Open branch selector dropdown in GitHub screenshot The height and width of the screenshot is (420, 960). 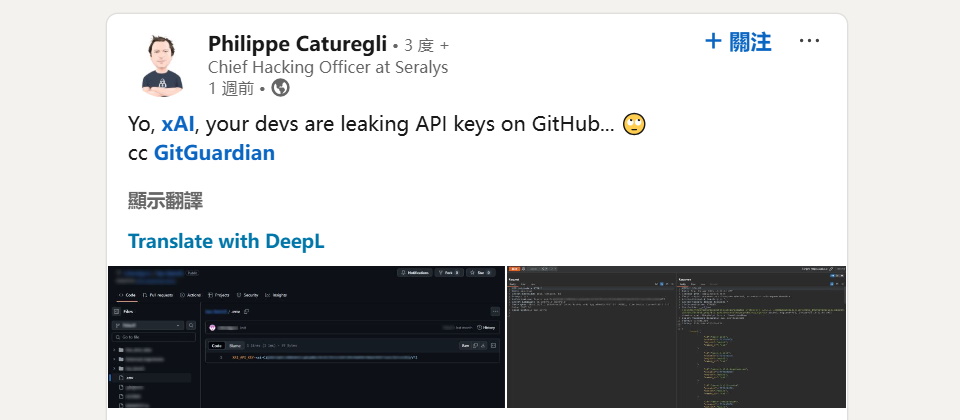coord(149,326)
